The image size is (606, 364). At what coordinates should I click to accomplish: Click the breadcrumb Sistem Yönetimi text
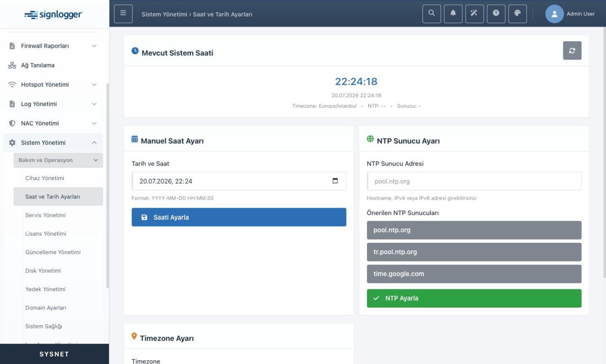tap(164, 14)
